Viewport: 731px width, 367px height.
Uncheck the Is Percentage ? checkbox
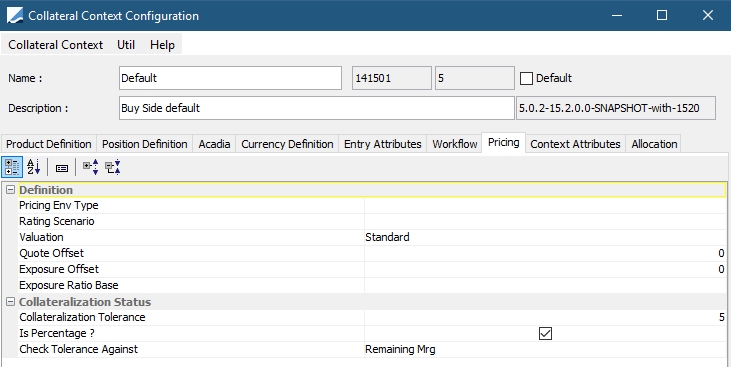click(x=545, y=333)
